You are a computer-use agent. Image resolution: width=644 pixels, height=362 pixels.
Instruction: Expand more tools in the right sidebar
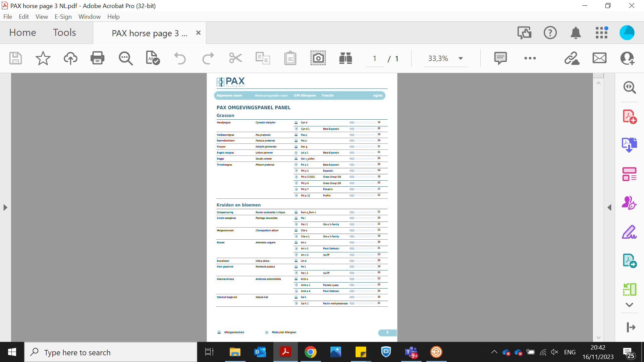pos(629,305)
